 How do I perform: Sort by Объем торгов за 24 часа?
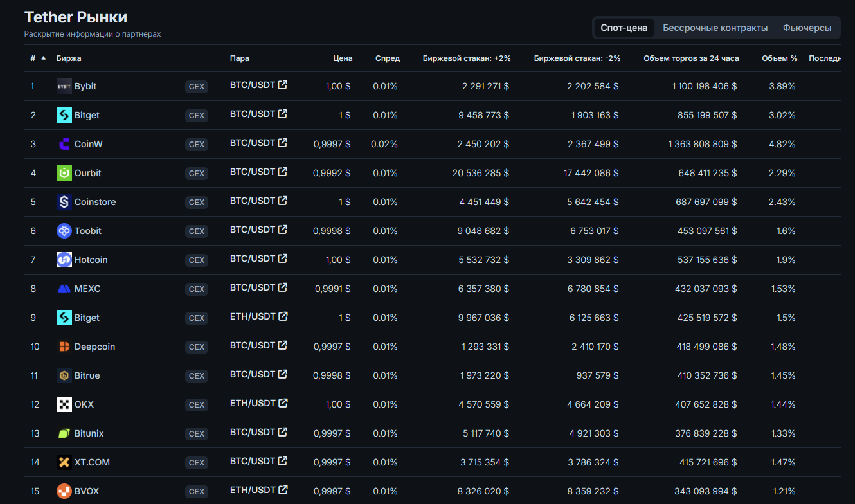(691, 59)
